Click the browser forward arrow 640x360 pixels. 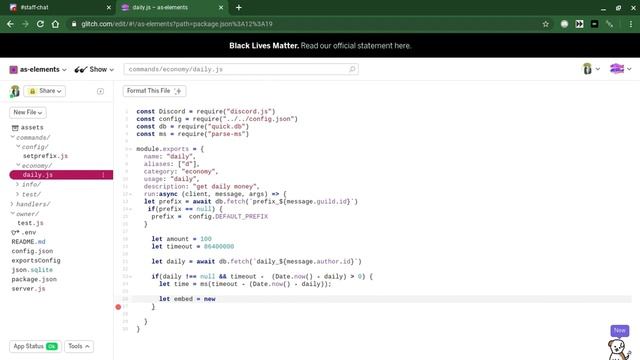25,24
